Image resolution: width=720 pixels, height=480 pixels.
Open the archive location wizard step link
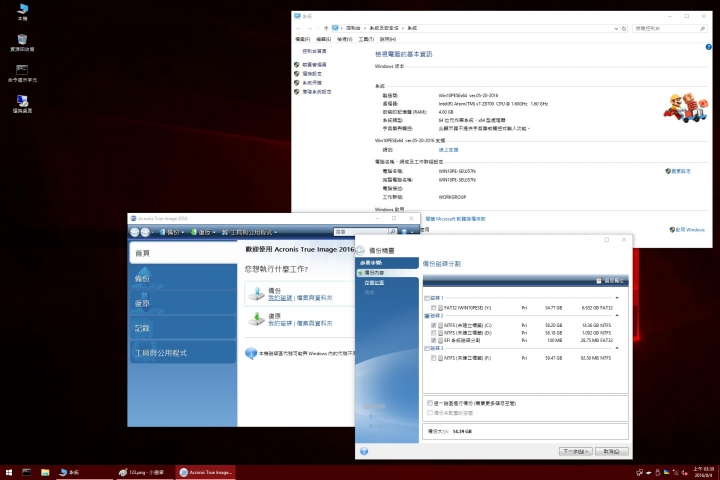click(374, 282)
